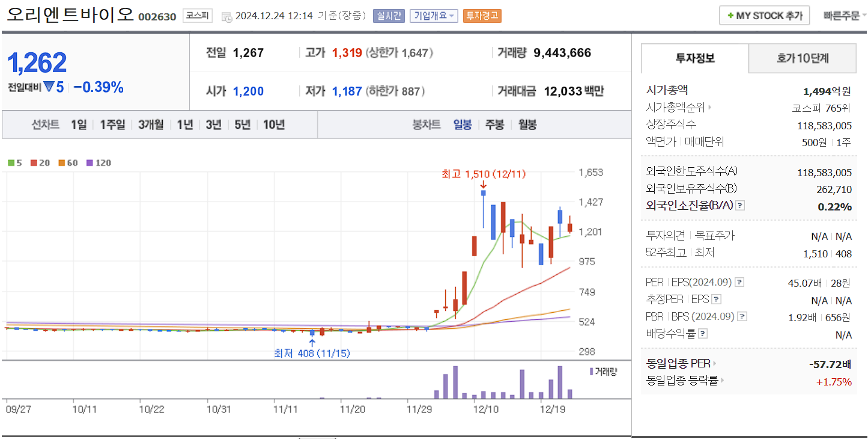Click the red 20-day line color swatch
868x439 pixels.
click(x=34, y=162)
